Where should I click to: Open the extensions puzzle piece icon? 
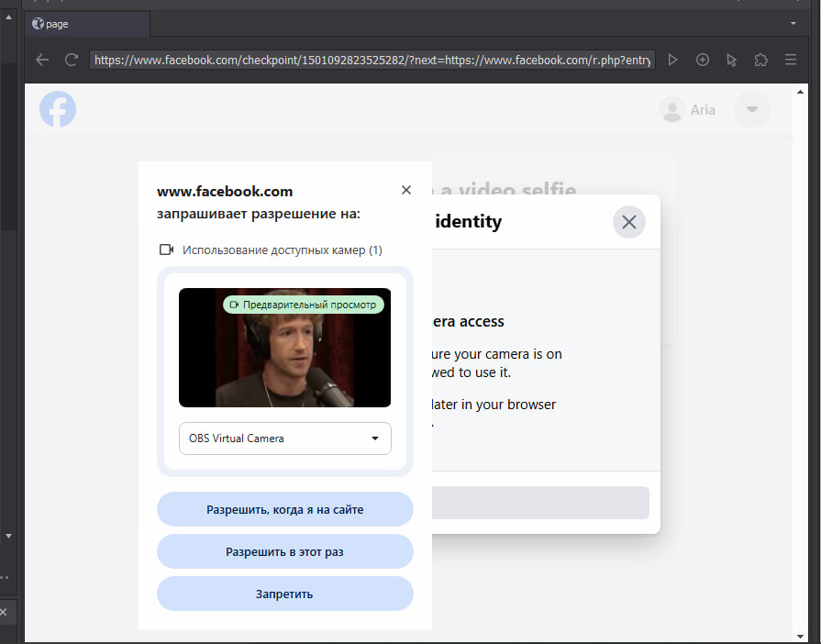pyautogui.click(x=760, y=60)
